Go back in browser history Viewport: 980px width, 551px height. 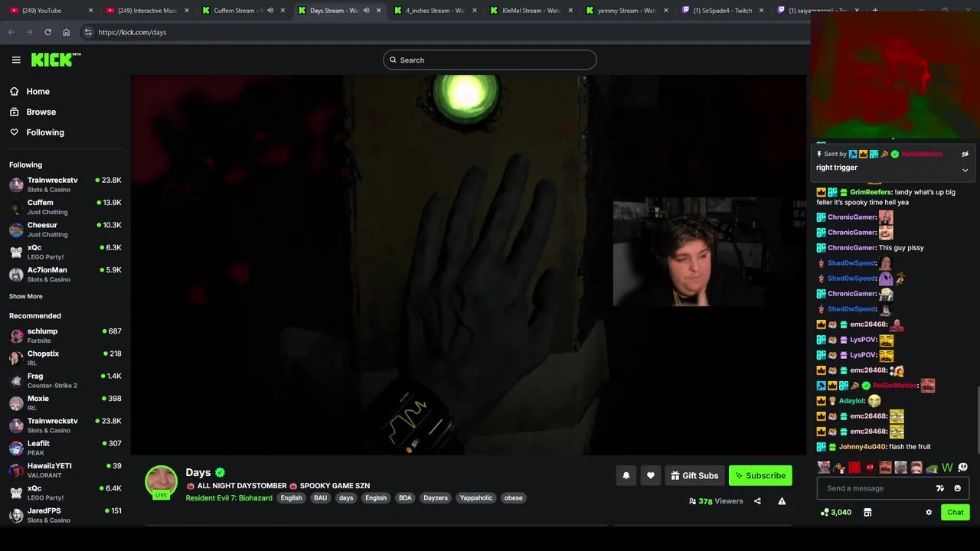click(11, 32)
